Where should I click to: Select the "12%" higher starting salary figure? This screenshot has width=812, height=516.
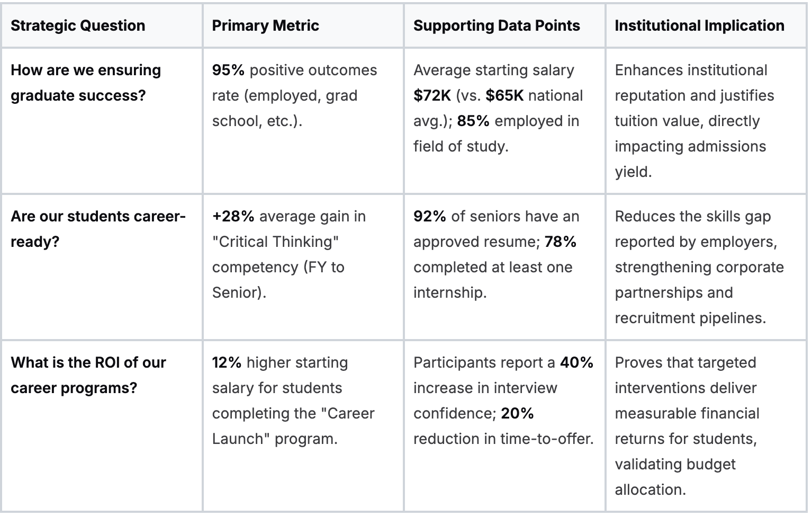click(x=227, y=363)
